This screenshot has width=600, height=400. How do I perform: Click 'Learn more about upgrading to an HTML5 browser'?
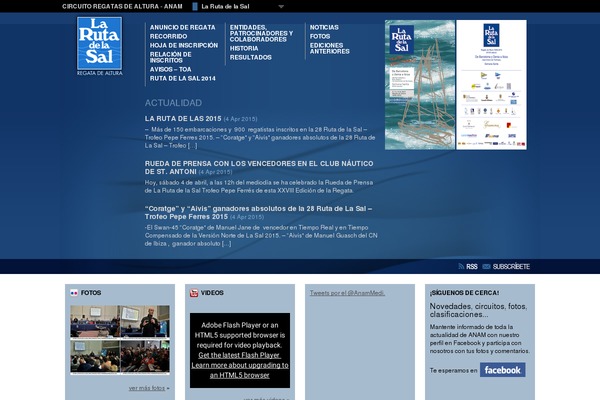tap(240, 370)
